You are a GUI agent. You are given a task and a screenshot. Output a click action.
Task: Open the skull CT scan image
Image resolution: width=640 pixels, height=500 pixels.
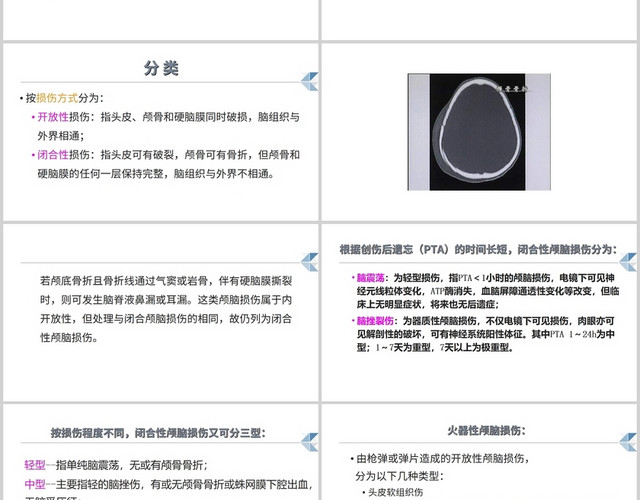click(479, 132)
